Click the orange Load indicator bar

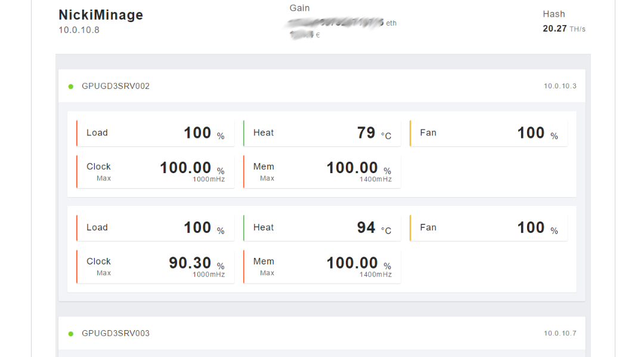tap(78, 133)
